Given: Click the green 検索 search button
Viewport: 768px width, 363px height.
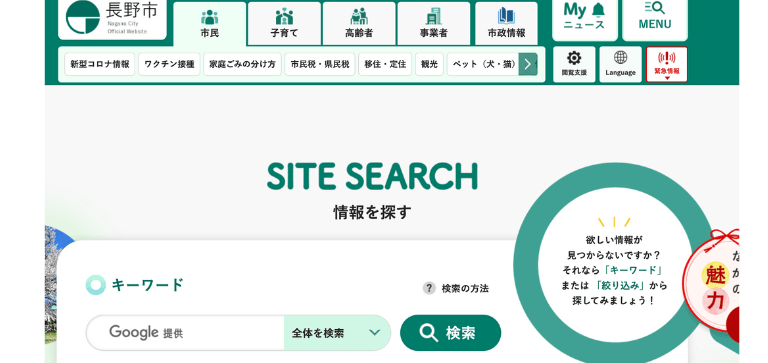Looking at the screenshot, I should (451, 333).
